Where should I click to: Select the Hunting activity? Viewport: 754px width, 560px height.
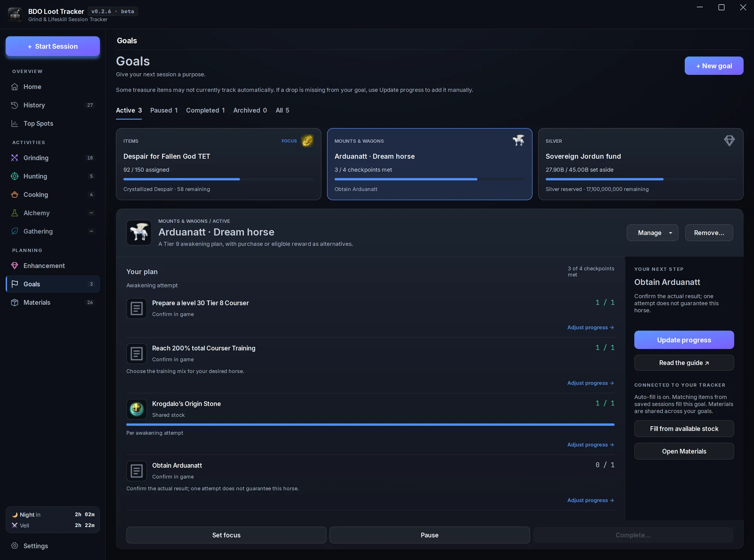(53, 176)
